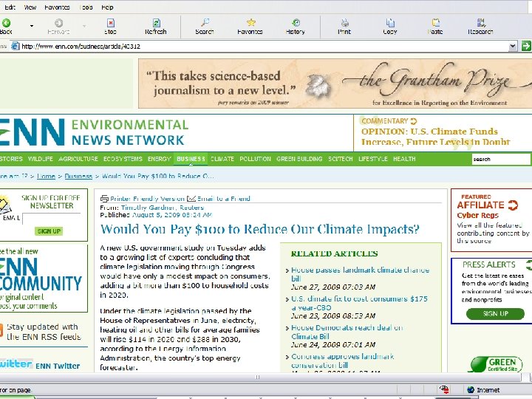Print the page with the Print icon

pos(345,23)
